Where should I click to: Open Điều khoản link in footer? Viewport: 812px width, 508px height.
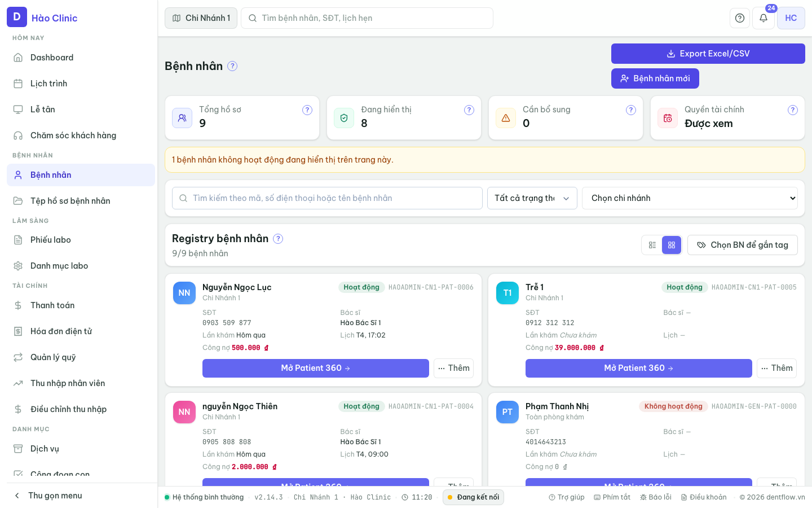[704, 497]
